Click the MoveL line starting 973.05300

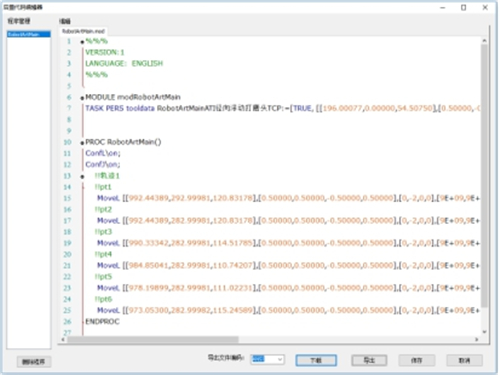pyautogui.click(x=288, y=310)
